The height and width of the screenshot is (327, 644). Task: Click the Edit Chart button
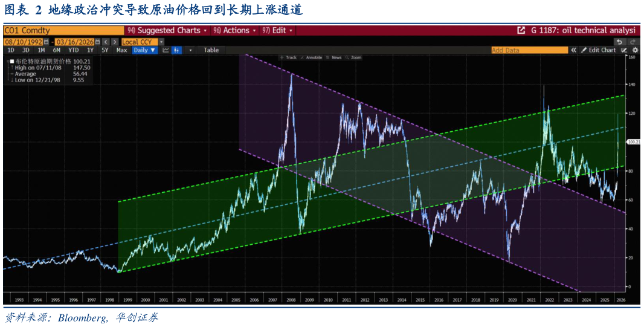(x=598, y=50)
